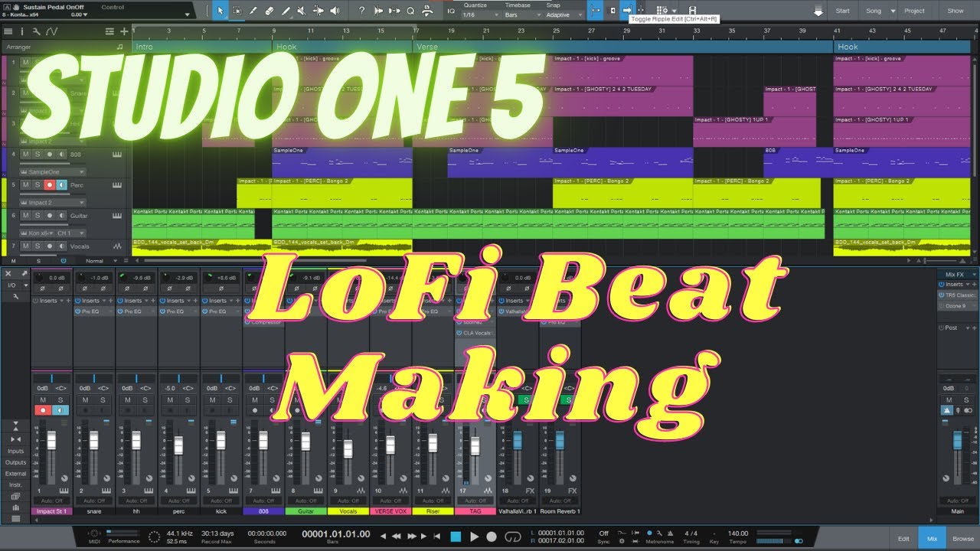Image resolution: width=980 pixels, height=551 pixels.
Task: Show Instr. panel in the mixer
Action: click(x=15, y=485)
